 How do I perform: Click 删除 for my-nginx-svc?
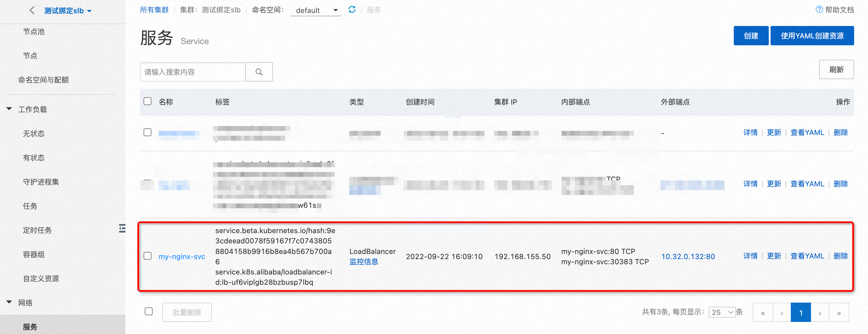pyautogui.click(x=840, y=256)
